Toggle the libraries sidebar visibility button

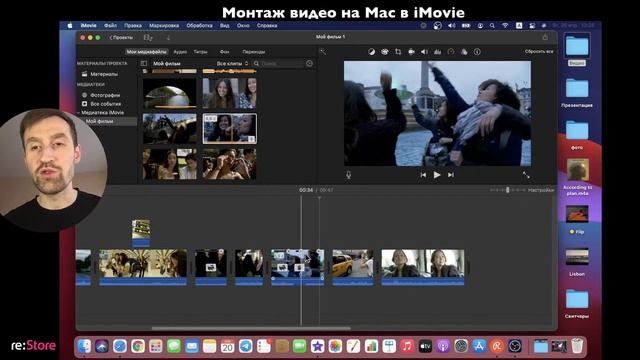(144, 64)
